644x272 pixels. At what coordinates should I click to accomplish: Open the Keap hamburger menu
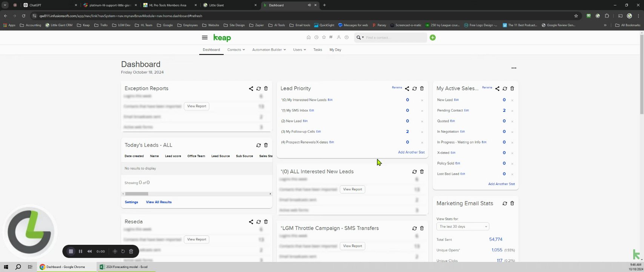(x=204, y=38)
